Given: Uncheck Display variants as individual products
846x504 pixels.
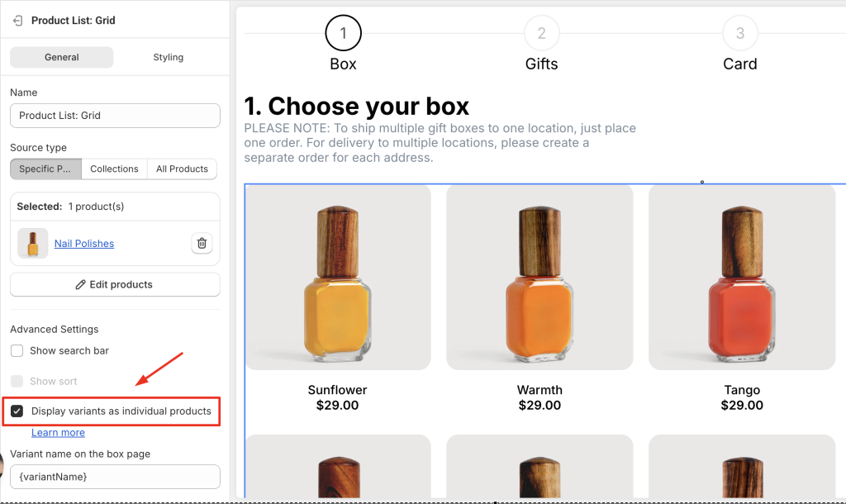Looking at the screenshot, I should 17,411.
